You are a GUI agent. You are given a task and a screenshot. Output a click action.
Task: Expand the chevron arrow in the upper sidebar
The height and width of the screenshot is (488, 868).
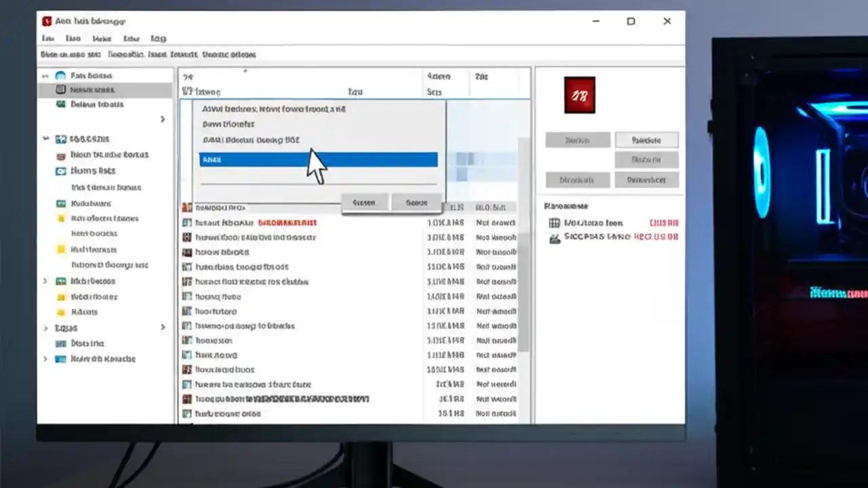(x=161, y=119)
